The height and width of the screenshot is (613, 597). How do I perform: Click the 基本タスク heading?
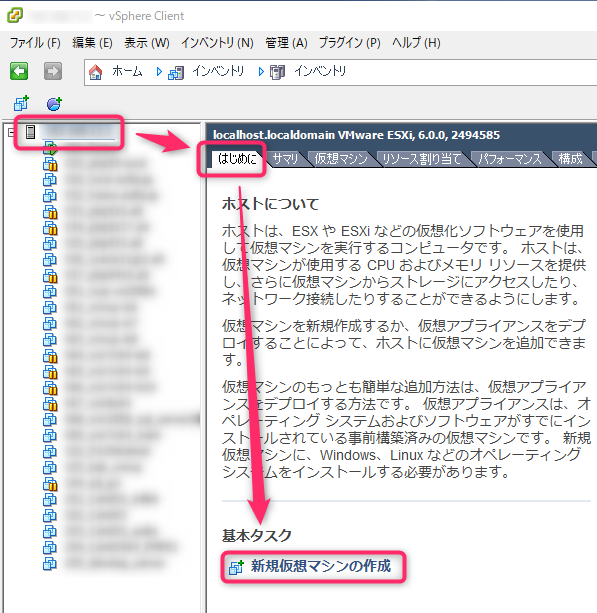point(256,536)
